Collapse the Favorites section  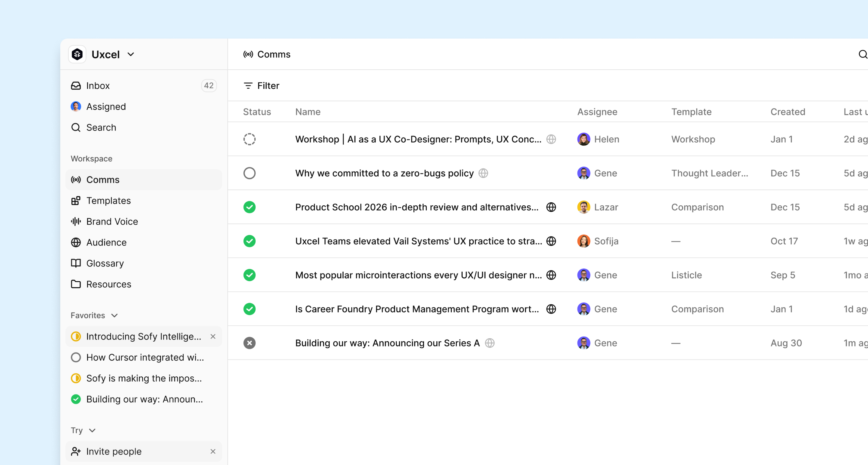(115, 315)
